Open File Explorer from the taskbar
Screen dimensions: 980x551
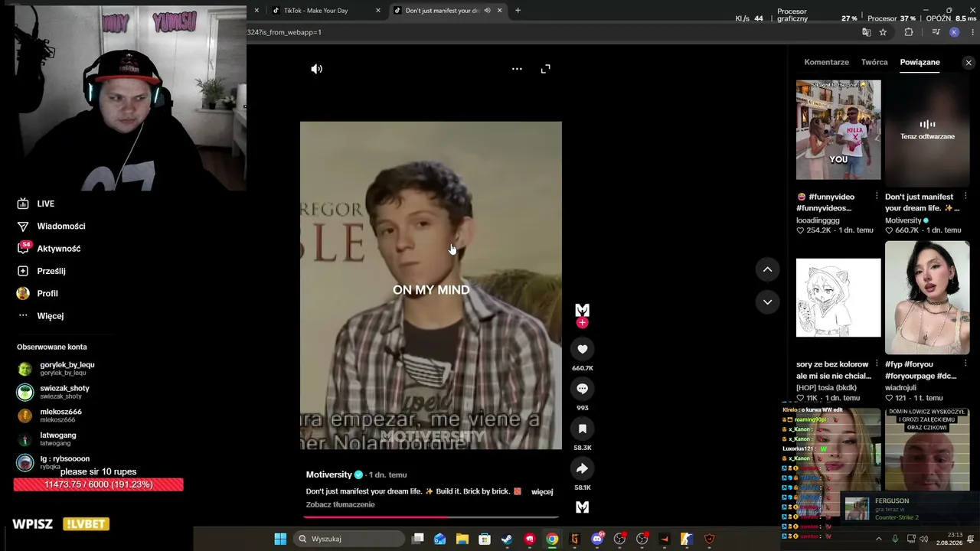point(462,539)
